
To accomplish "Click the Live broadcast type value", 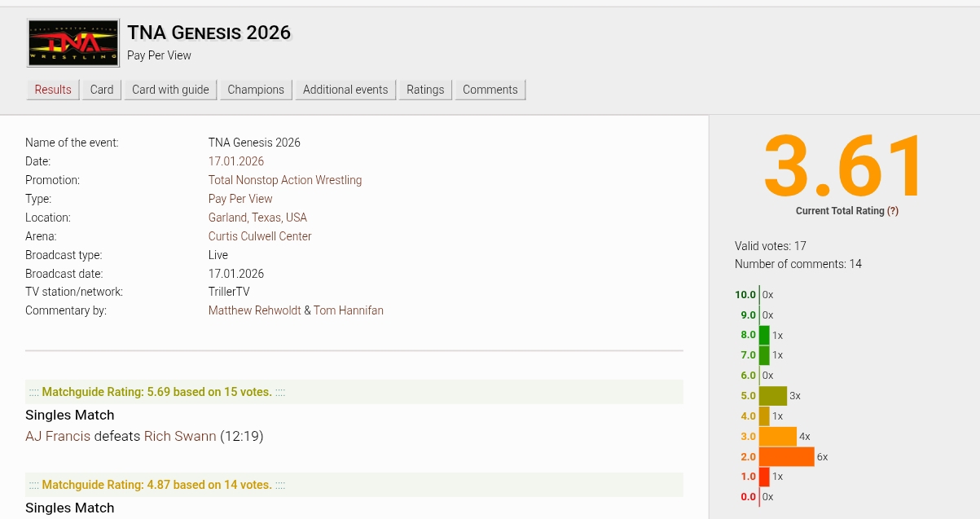I will (218, 255).
